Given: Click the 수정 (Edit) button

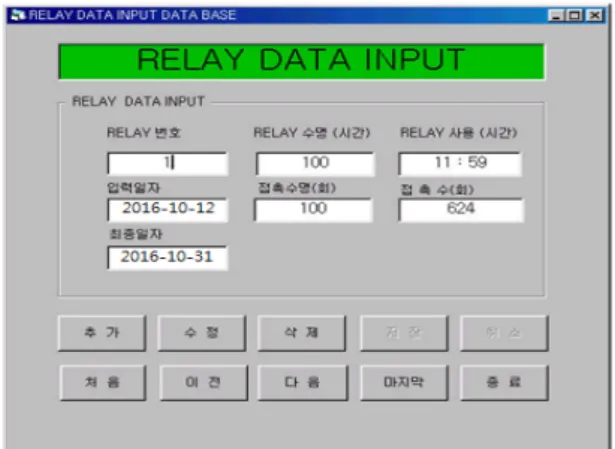Looking at the screenshot, I should pos(202,333).
